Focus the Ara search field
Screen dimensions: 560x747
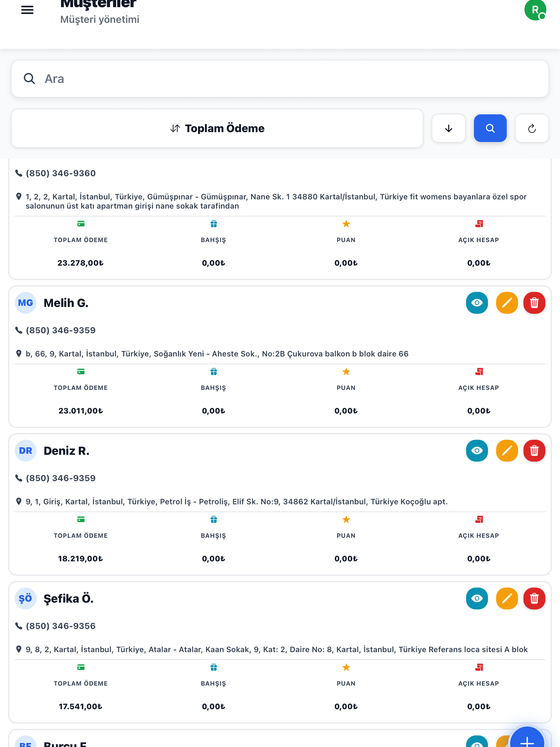[280, 79]
